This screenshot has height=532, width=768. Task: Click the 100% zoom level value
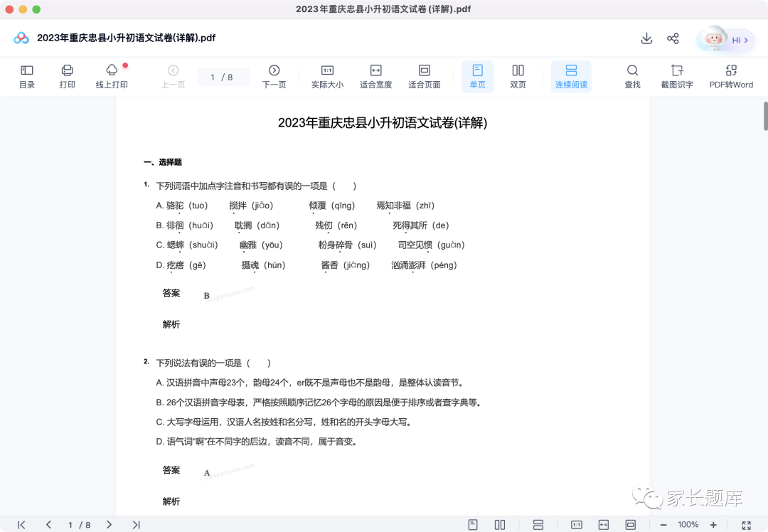[688, 525]
